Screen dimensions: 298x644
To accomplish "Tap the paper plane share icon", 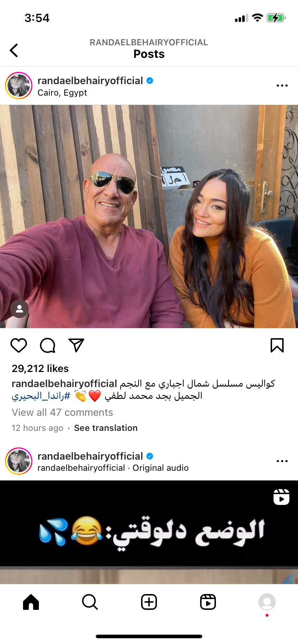I will pos(76,345).
